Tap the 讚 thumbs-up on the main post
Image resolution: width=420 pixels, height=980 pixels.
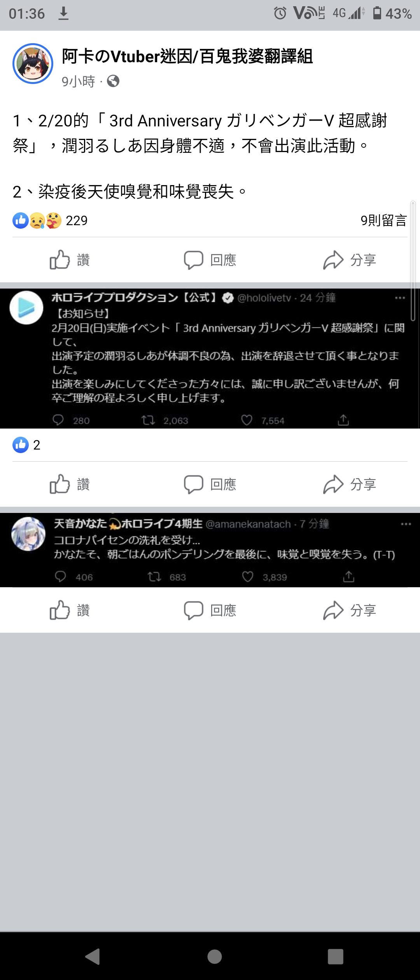[70, 260]
